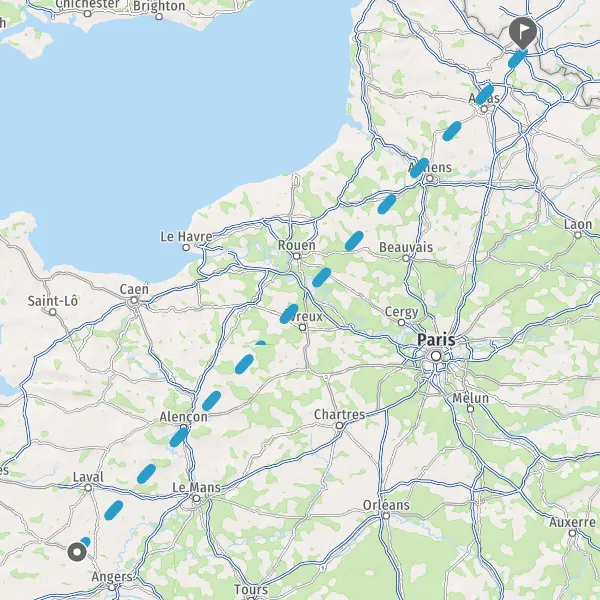Click the Chartres city label
This screenshot has height=600, width=600.
coord(339,414)
